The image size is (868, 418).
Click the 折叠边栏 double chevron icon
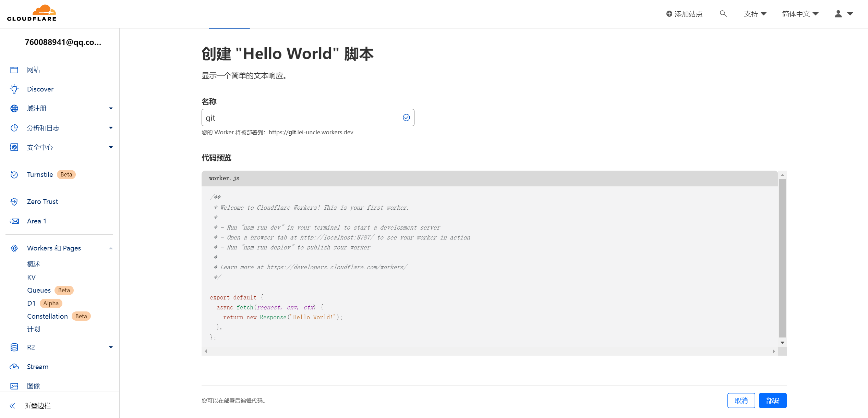[x=12, y=406]
